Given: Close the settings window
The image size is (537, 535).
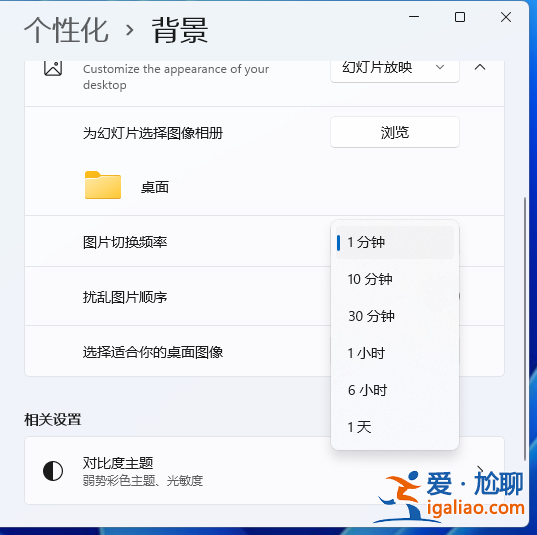Looking at the screenshot, I should (x=505, y=17).
